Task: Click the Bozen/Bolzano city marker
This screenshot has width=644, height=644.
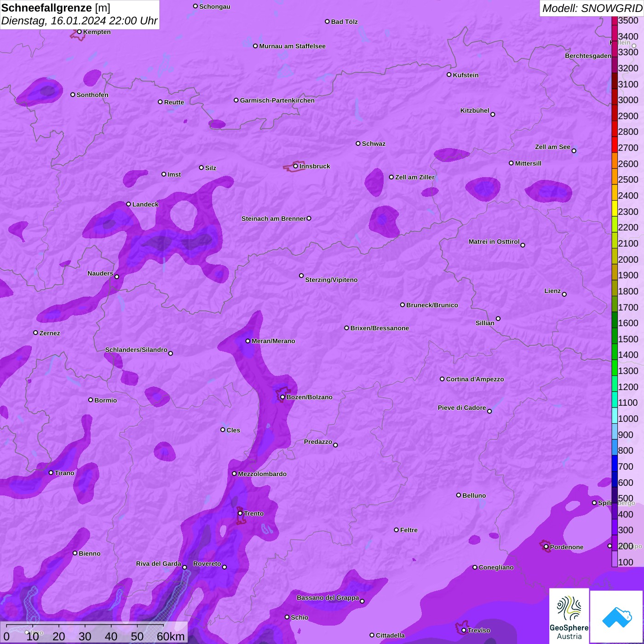Action: click(x=282, y=397)
